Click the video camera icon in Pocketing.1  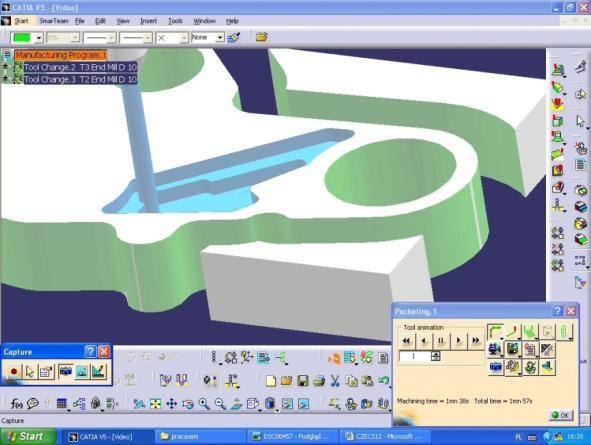(495, 350)
